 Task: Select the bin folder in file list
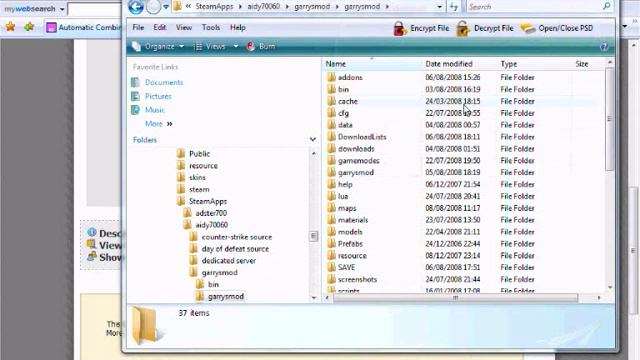[x=343, y=89]
